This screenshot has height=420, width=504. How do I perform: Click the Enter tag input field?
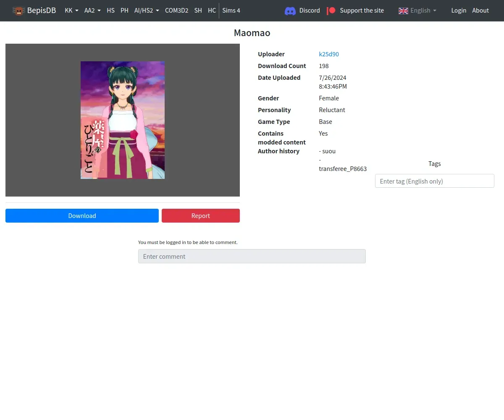(x=434, y=181)
